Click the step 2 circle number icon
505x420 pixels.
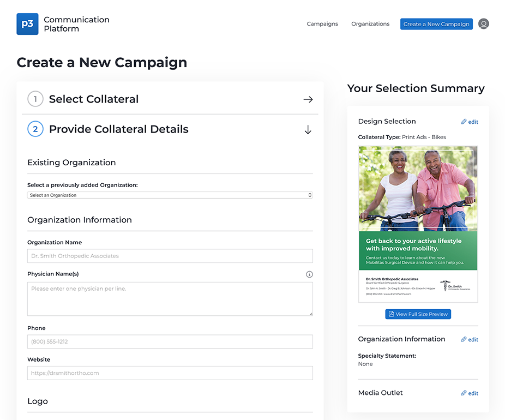point(35,129)
